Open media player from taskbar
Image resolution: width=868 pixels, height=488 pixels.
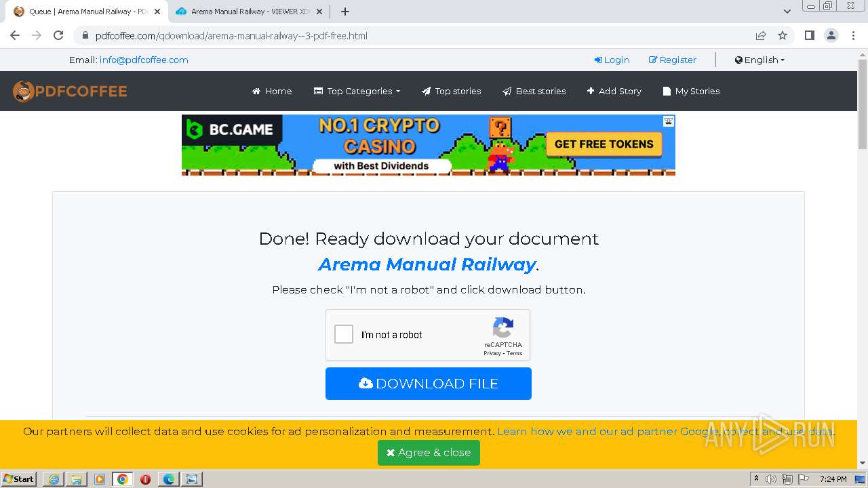100,479
